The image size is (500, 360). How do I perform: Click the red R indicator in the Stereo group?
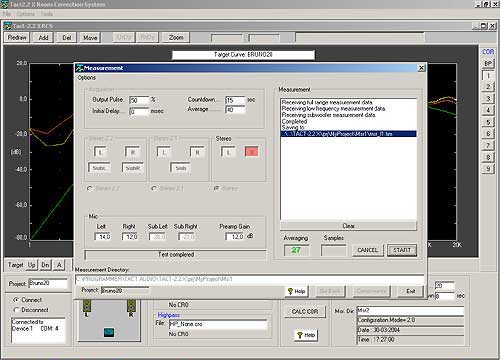click(x=252, y=152)
